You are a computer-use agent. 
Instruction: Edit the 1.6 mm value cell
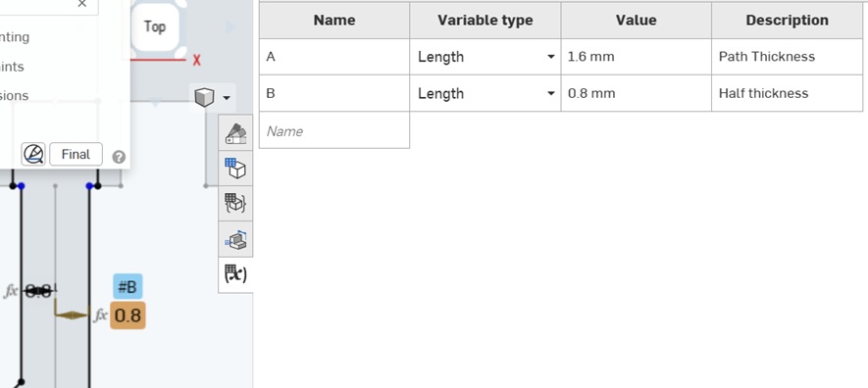(x=637, y=57)
